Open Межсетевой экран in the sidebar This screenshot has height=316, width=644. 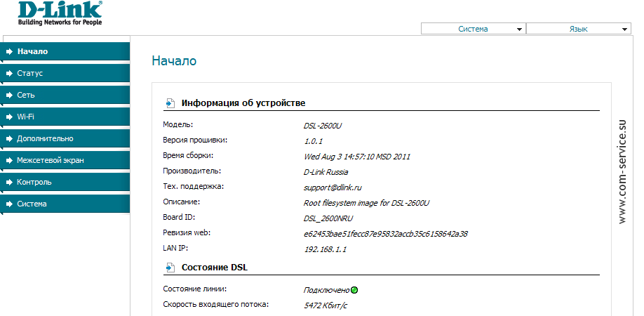tap(65, 161)
